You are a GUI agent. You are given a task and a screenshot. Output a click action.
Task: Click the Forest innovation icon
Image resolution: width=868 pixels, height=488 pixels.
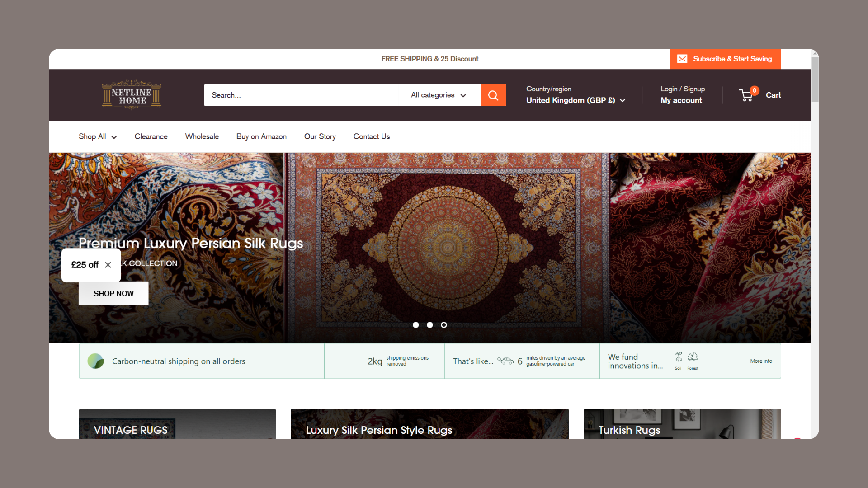[x=693, y=357]
